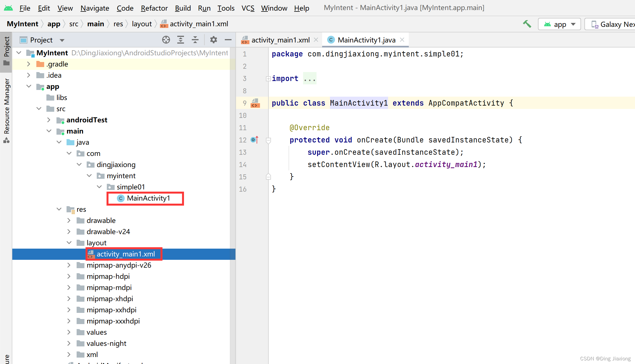The height and width of the screenshot is (364, 635).
Task: Select Opened File locate target icon
Action: pyautogui.click(x=166, y=40)
